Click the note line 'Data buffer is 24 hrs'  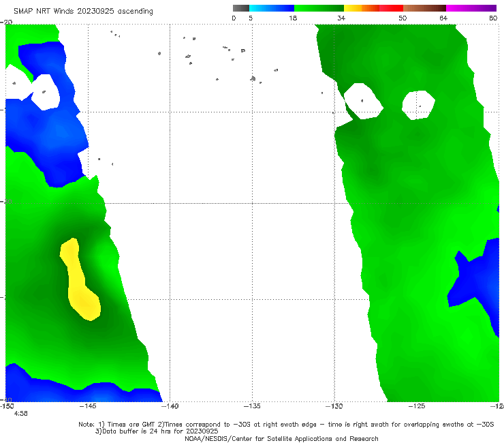(x=157, y=431)
